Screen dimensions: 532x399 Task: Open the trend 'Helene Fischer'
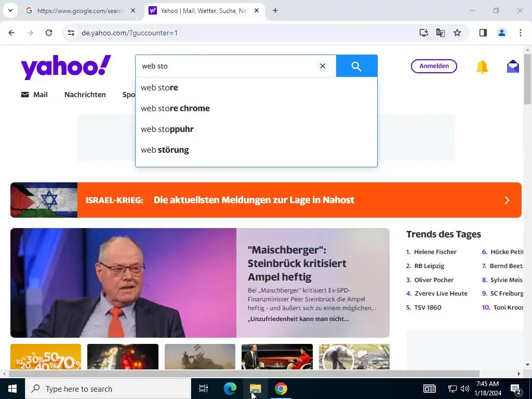click(435, 252)
